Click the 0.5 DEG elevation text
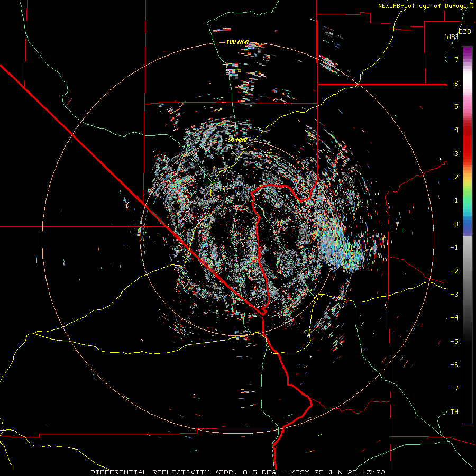Viewport: 476px width, 476px height. tap(259, 472)
